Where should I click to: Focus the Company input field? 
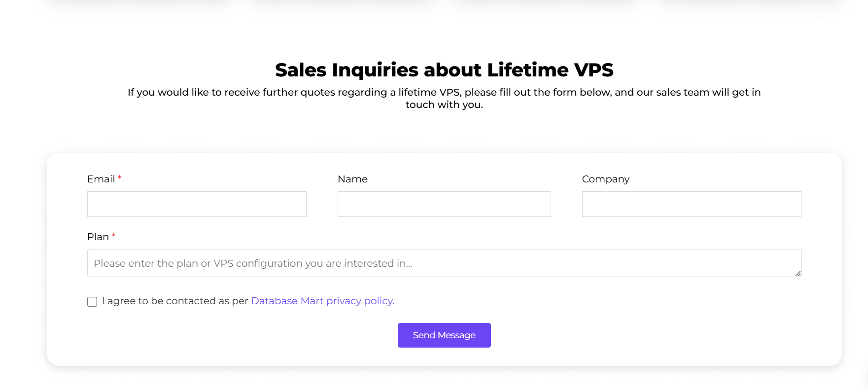(x=691, y=204)
